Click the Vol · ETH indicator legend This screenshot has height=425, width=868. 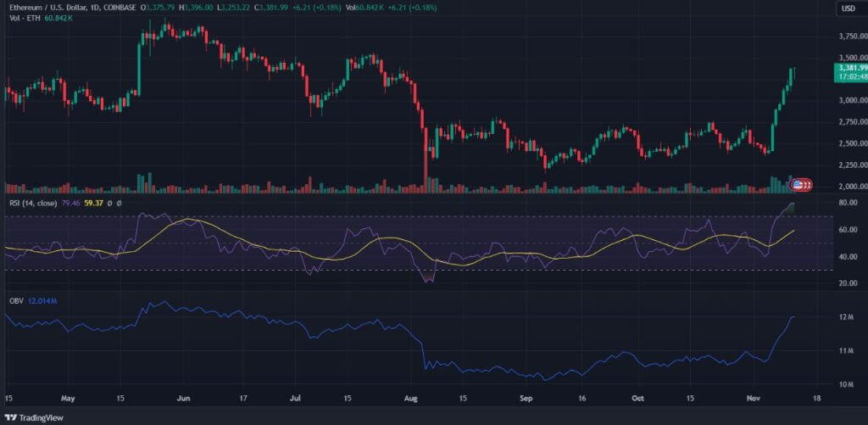24,19
